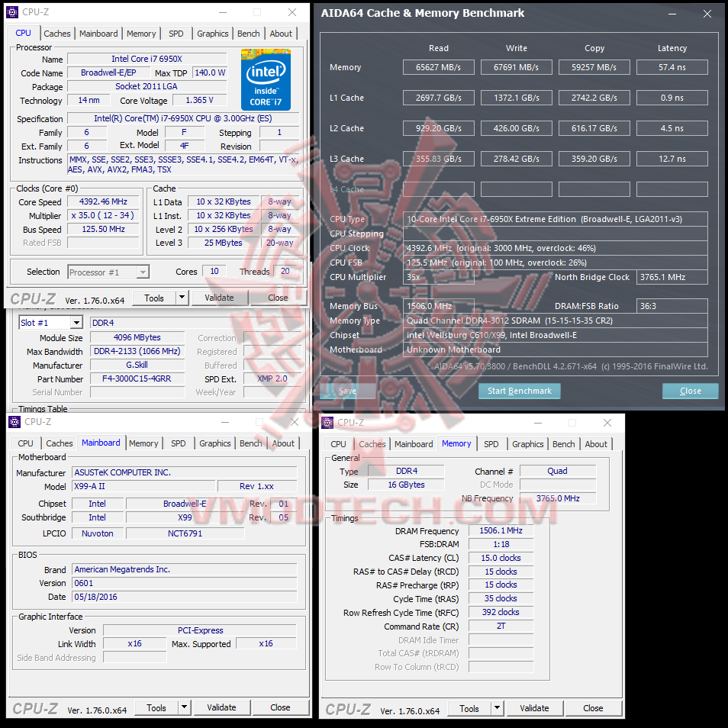Open Graphics tab in top CPU-Z window
Screen dimensions: 728x728
click(x=213, y=34)
